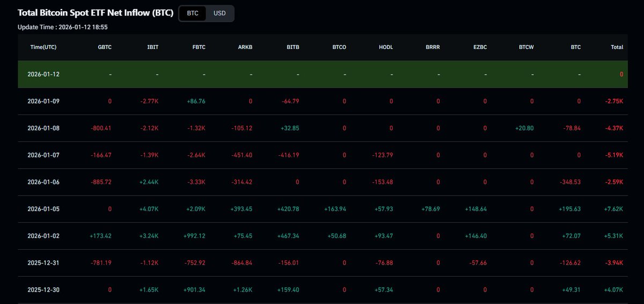The image size is (644, 304).
Task: Click the -416.19 BITB value
Action: click(289, 155)
